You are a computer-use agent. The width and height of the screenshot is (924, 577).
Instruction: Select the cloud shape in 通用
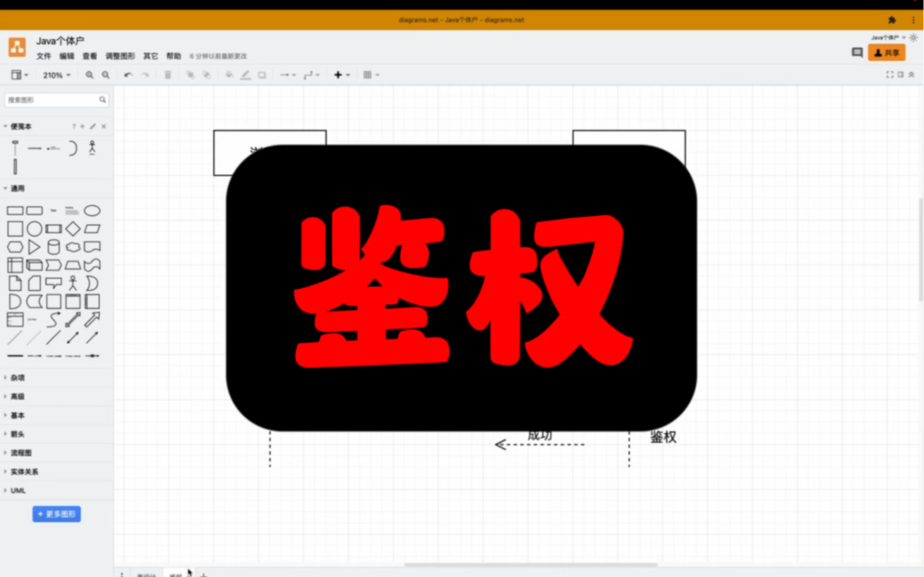tap(73, 247)
